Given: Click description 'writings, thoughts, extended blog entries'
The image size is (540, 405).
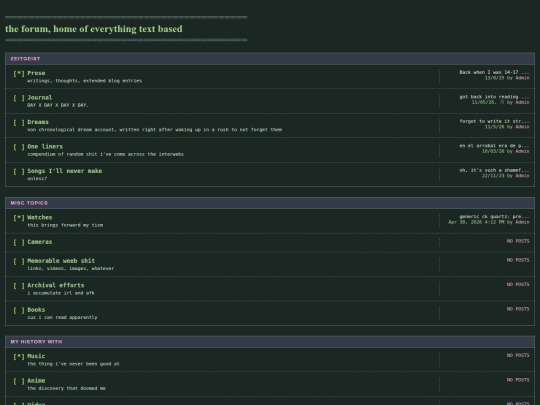Looking at the screenshot, I should click(x=84, y=81).
